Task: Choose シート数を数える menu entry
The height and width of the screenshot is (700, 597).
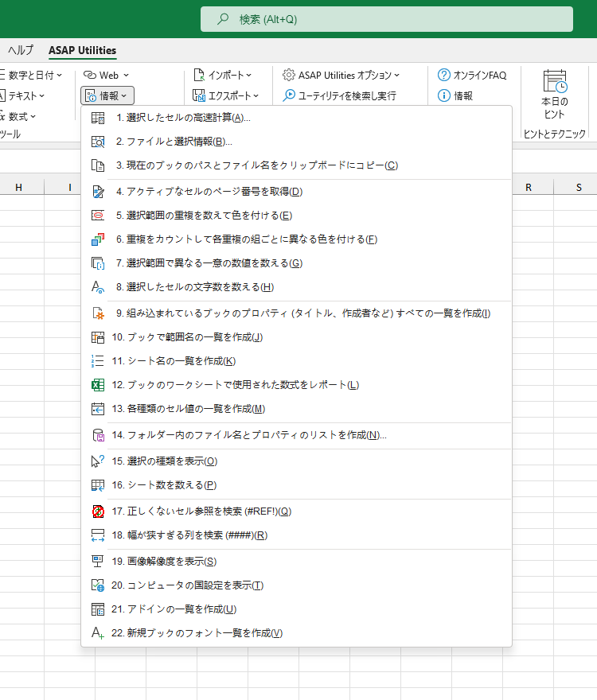Action: point(296,485)
